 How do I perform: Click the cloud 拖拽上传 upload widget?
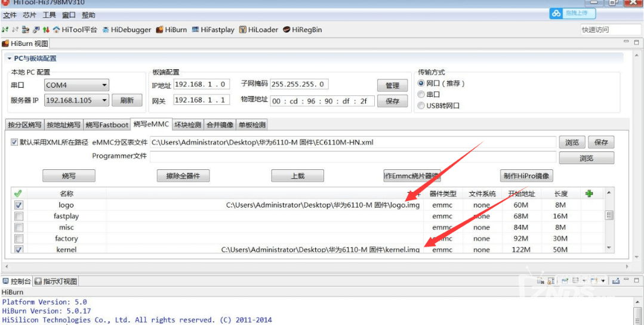coord(572,13)
